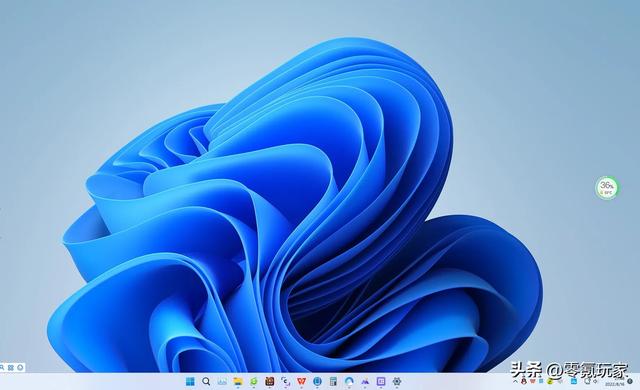This screenshot has width=640, height=390.
Task: Launch File Explorer from taskbar
Action: point(238,381)
